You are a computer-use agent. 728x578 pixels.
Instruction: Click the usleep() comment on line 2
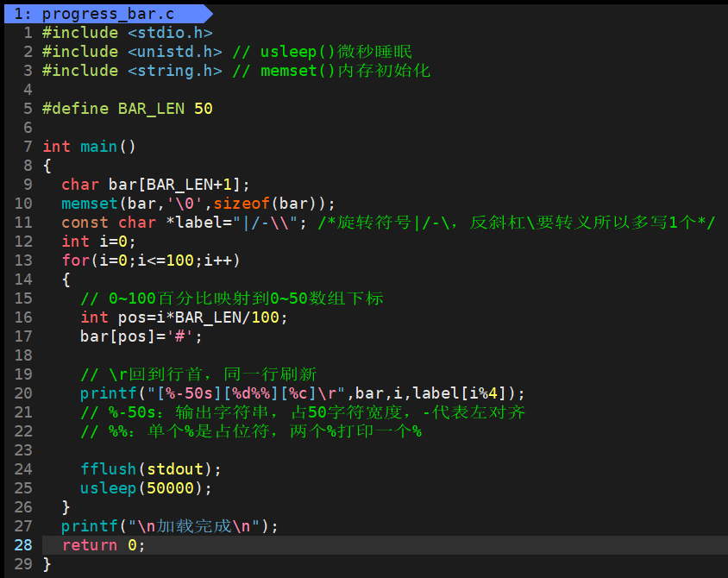pos(322,52)
